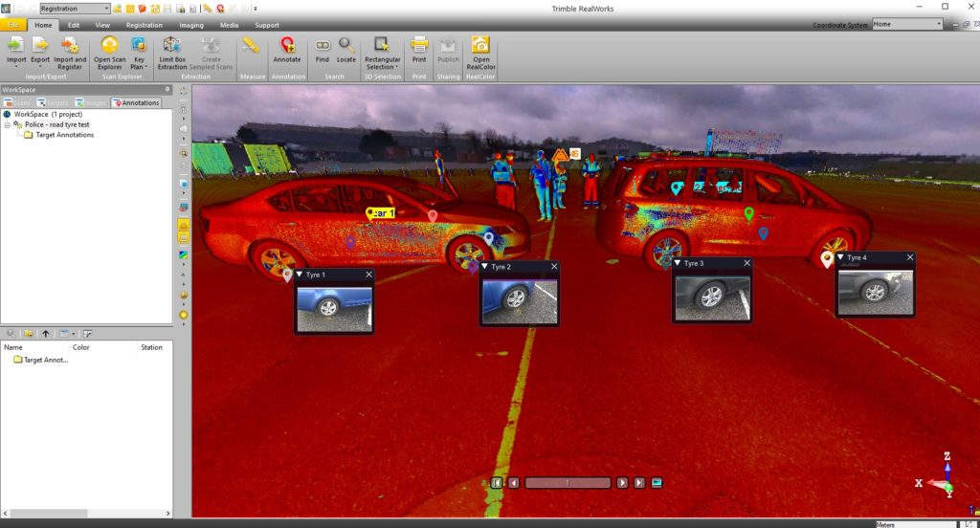Image resolution: width=980 pixels, height=528 pixels.
Task: Open the Coordinate System Home dropdown
Action: point(938,24)
